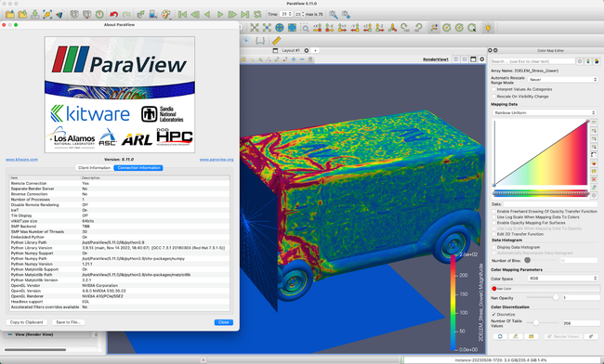The height and width of the screenshot is (364, 604).
Task: Open the www.paraview.org link
Action: tap(217, 160)
